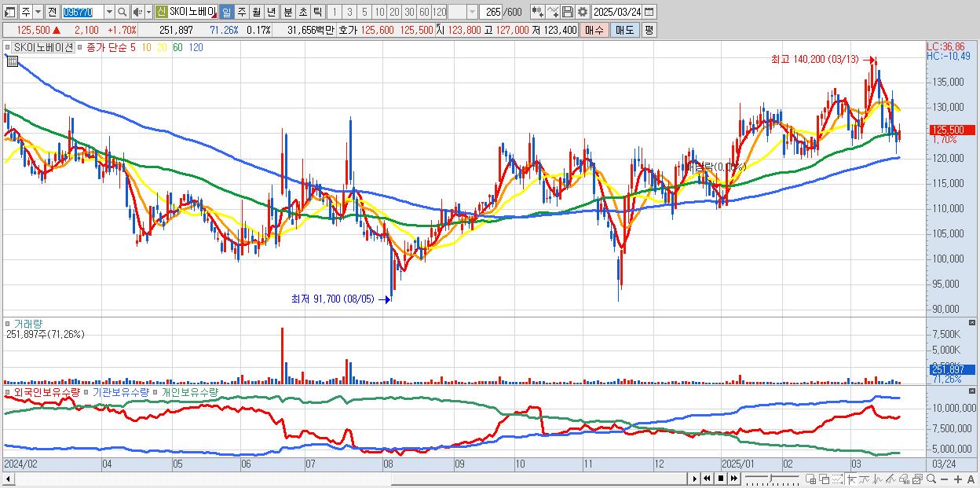Click the minus zoom-out icon
Image resolution: width=980 pixels, height=488 pixels.
pos(945,479)
